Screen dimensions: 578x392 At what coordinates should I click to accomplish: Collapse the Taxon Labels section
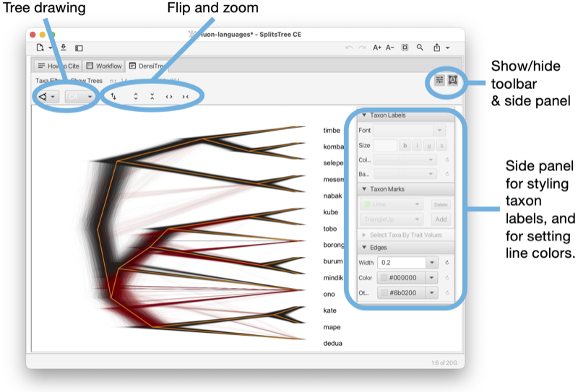tap(364, 116)
